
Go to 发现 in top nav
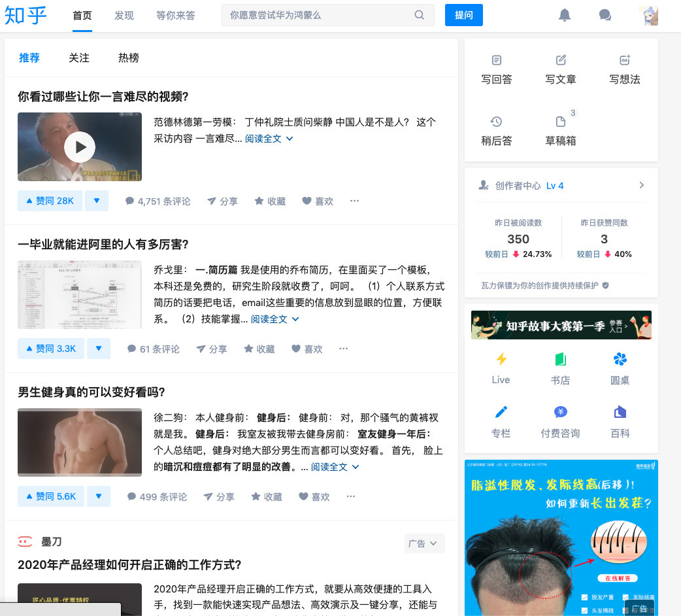[124, 16]
